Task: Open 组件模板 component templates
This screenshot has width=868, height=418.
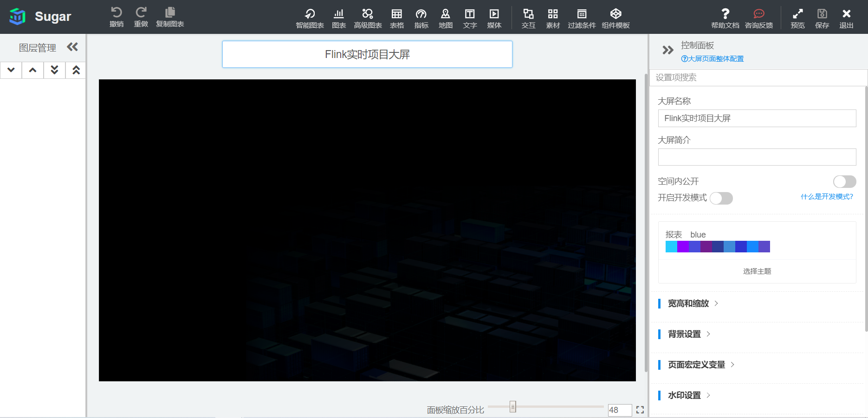Action: [615, 19]
